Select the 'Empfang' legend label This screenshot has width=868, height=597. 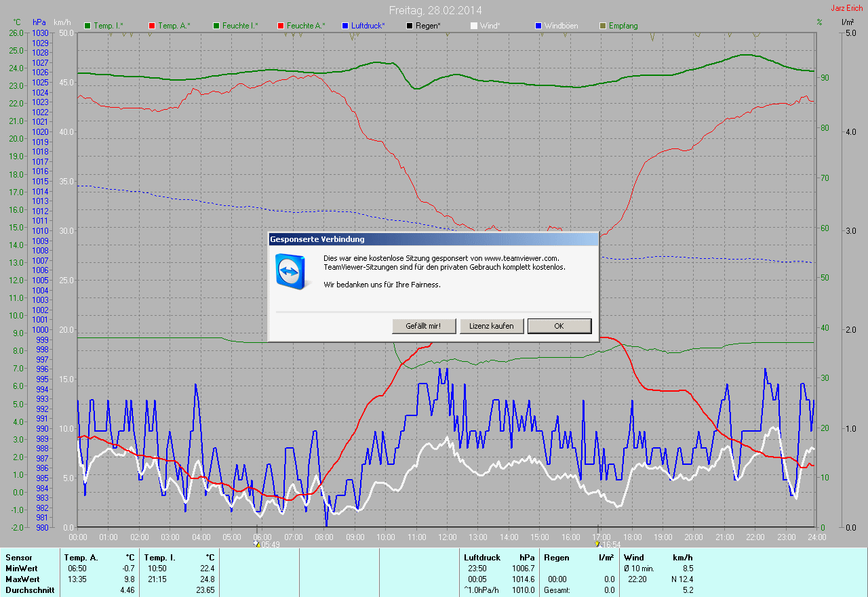623,26
